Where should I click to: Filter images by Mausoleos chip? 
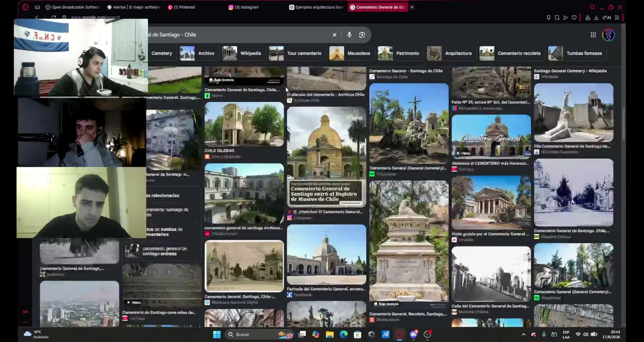[x=351, y=53]
